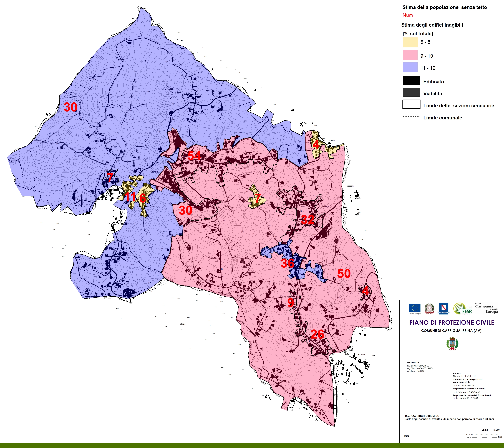Click the Regione Campania logo
This screenshot has height=448, width=504.
click(x=444, y=308)
